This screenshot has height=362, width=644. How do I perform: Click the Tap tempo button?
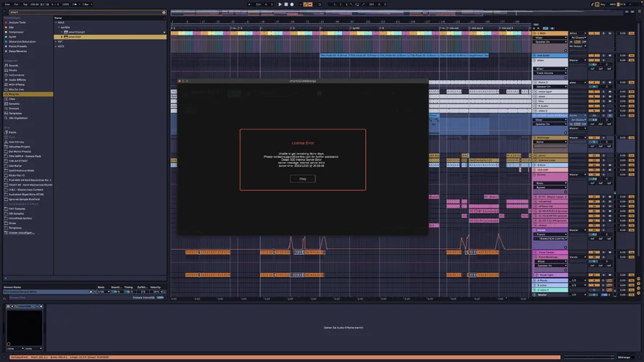click(x=27, y=4)
